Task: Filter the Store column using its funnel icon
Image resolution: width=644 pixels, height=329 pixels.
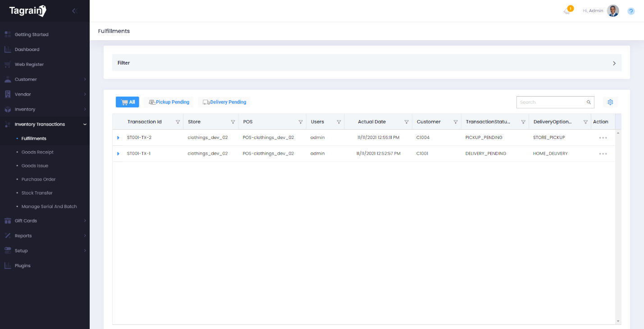Action: pos(233,121)
